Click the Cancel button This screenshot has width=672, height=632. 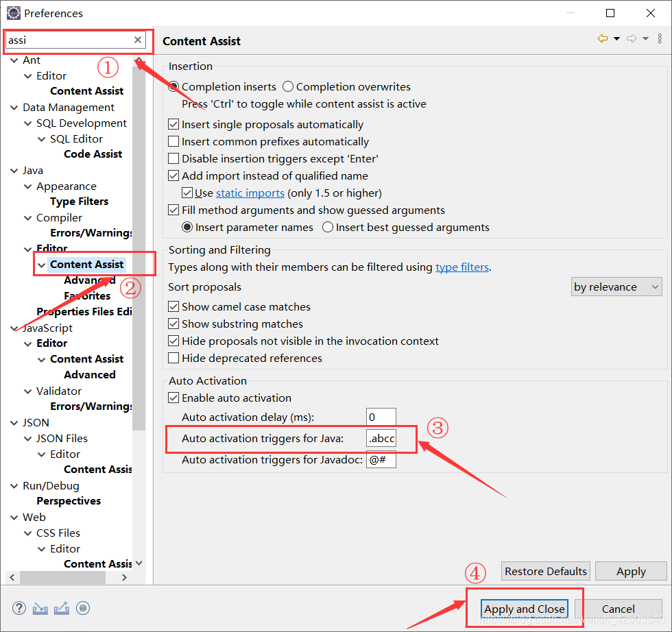(618, 609)
